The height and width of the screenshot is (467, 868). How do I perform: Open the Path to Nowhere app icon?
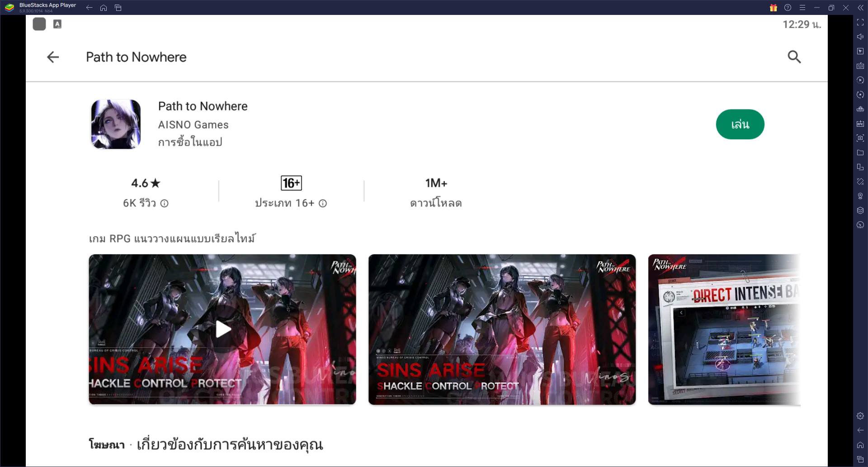tap(116, 124)
